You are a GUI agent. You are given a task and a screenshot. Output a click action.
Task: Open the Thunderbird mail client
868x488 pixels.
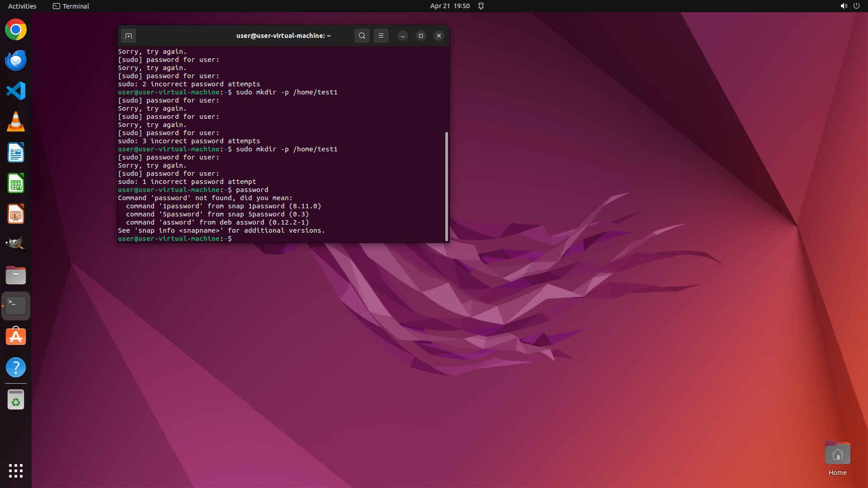click(x=16, y=61)
